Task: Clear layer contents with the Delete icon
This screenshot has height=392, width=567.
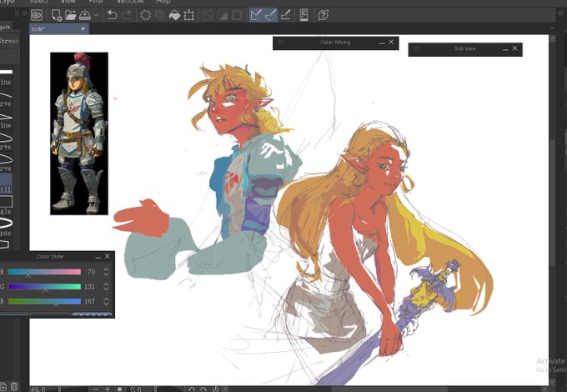Action: point(146,15)
